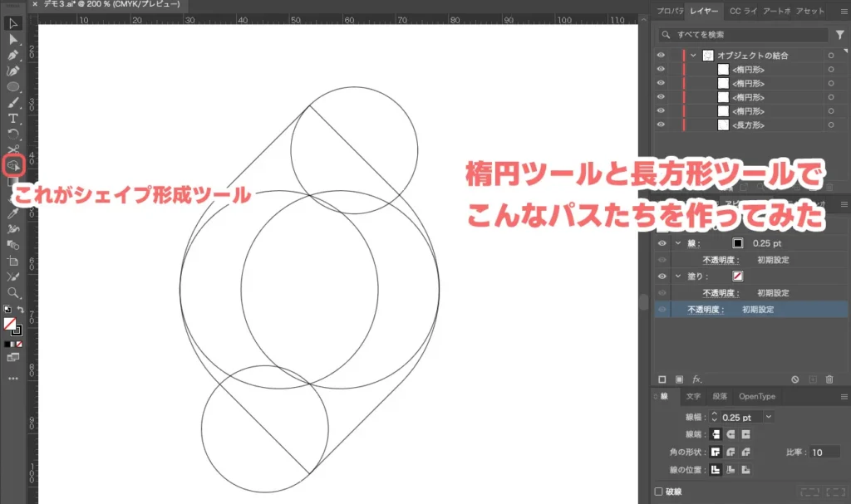
Task: Click the stroke color swatch in appearance
Action: coord(737,243)
